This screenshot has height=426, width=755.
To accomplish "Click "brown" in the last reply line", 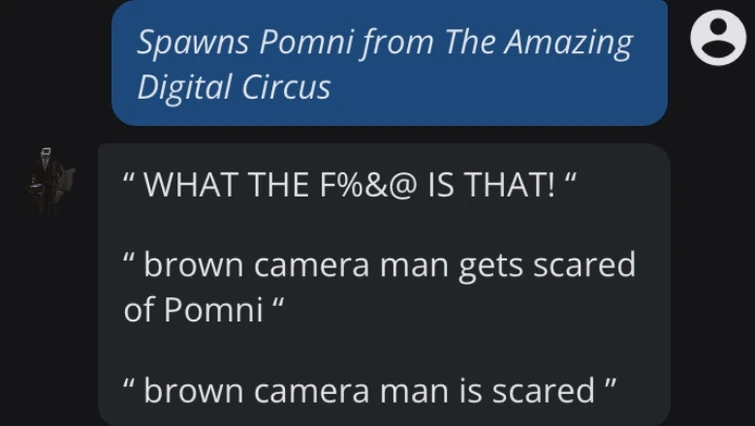I will click(193, 390).
